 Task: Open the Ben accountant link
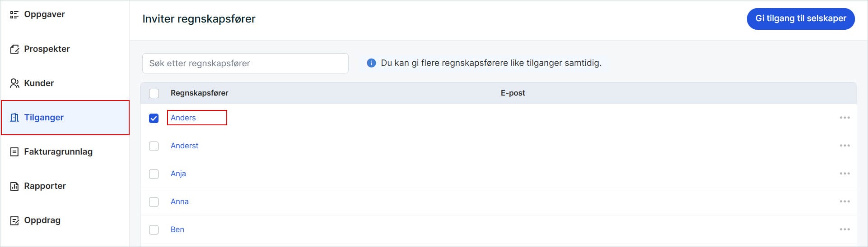point(177,229)
